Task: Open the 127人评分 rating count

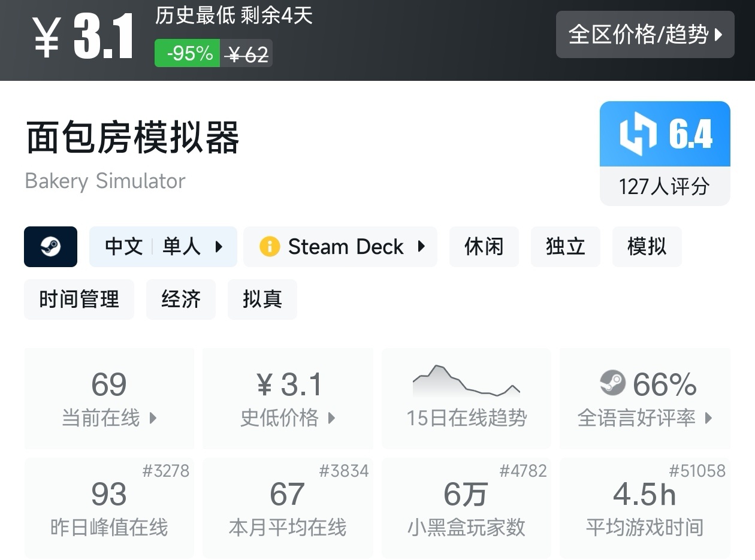Action: click(x=665, y=186)
